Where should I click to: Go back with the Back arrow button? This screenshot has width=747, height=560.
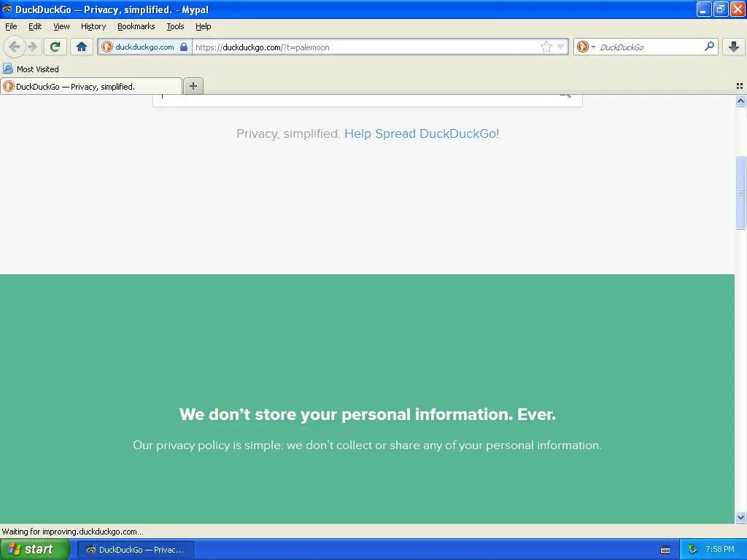(x=15, y=47)
